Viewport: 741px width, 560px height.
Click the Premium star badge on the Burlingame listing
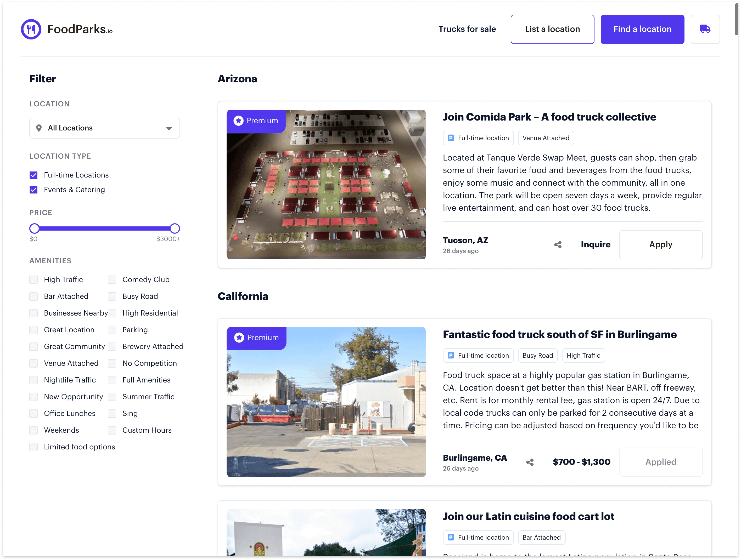tap(239, 338)
